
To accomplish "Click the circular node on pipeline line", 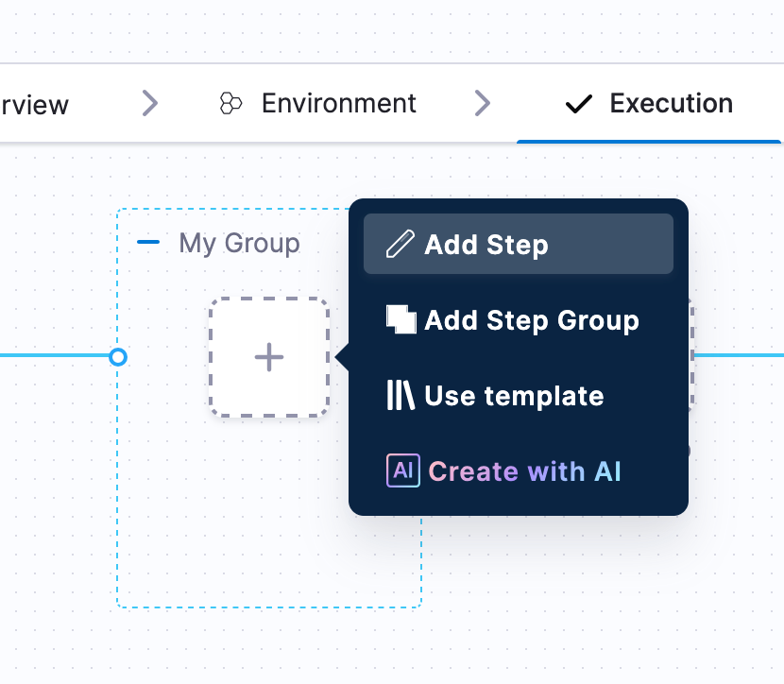I will [118, 357].
